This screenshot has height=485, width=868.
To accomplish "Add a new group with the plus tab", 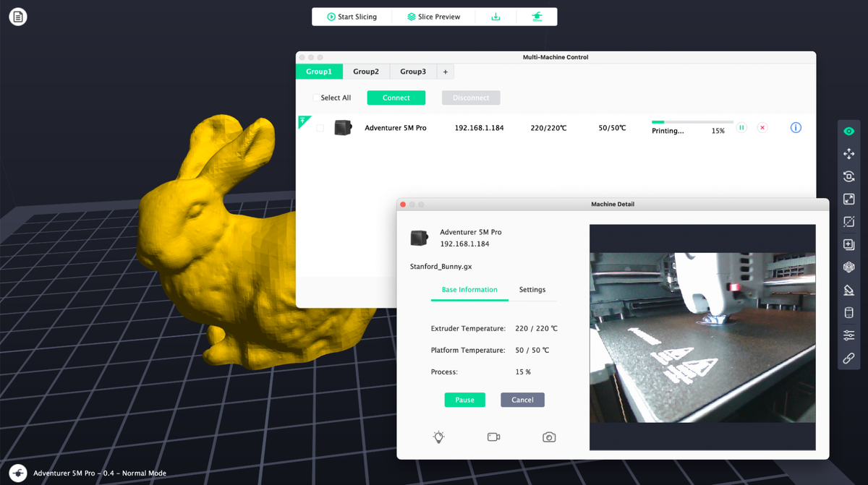I will tap(446, 72).
